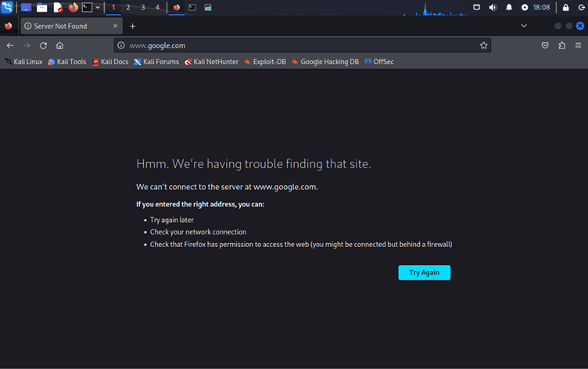
Task: Open the Save to Pocket icon
Action: point(545,45)
